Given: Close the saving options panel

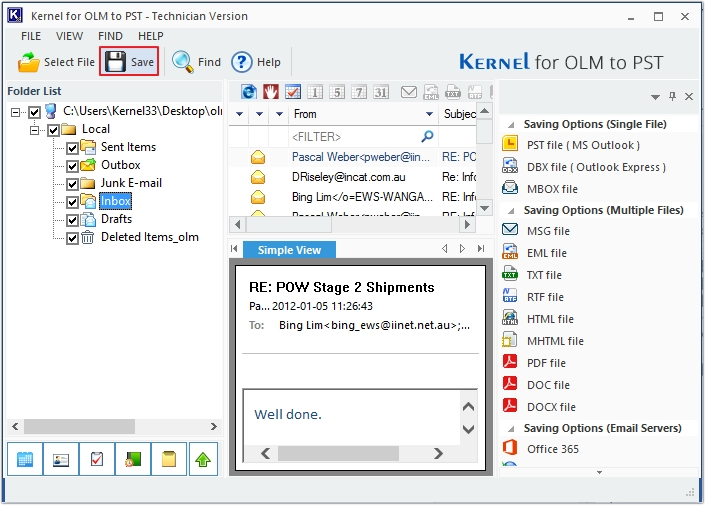Looking at the screenshot, I should 689,96.
